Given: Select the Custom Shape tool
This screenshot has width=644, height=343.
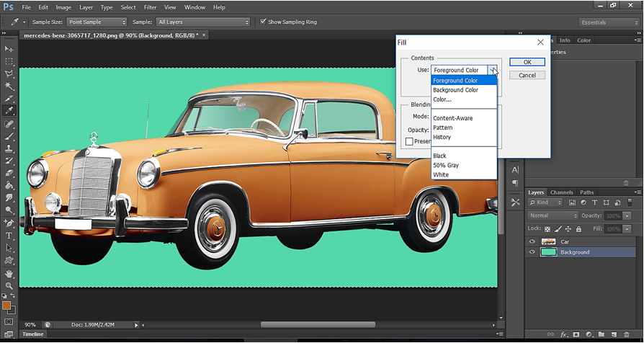Looking at the screenshot, I should (9, 260).
